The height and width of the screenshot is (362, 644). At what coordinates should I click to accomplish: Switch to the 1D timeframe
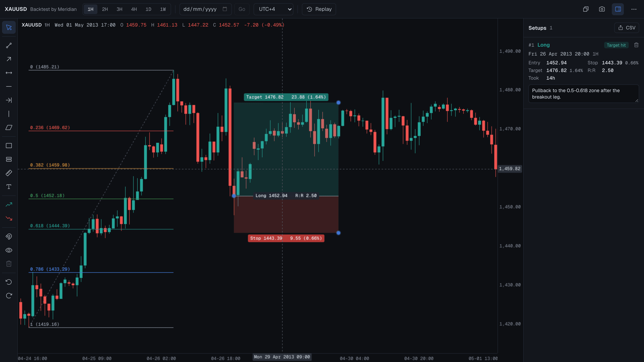coord(149,9)
